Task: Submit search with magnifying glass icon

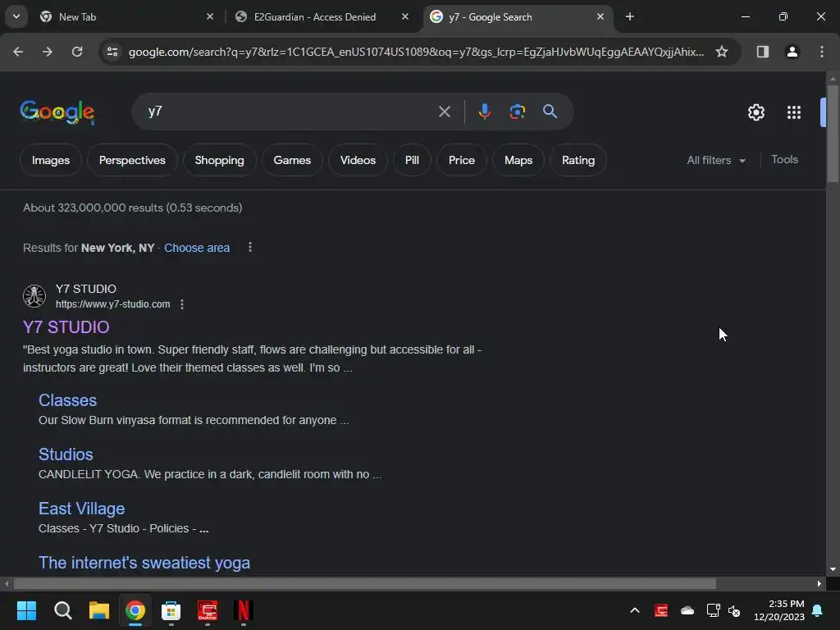Action: click(x=550, y=112)
